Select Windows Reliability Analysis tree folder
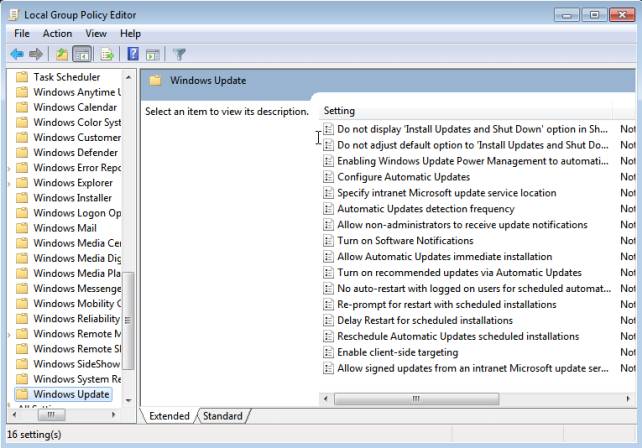The height and width of the screenshot is (448, 642). tap(77, 319)
